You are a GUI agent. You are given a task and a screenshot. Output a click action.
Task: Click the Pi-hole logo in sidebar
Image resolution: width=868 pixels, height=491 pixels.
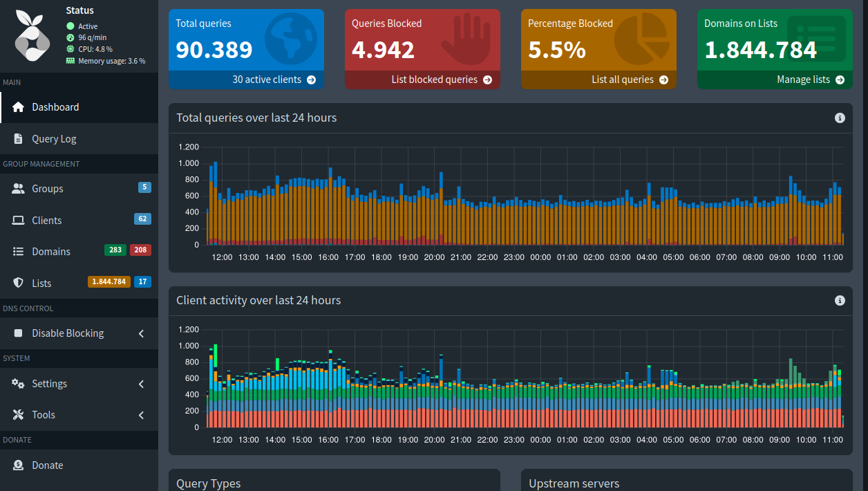(x=34, y=36)
